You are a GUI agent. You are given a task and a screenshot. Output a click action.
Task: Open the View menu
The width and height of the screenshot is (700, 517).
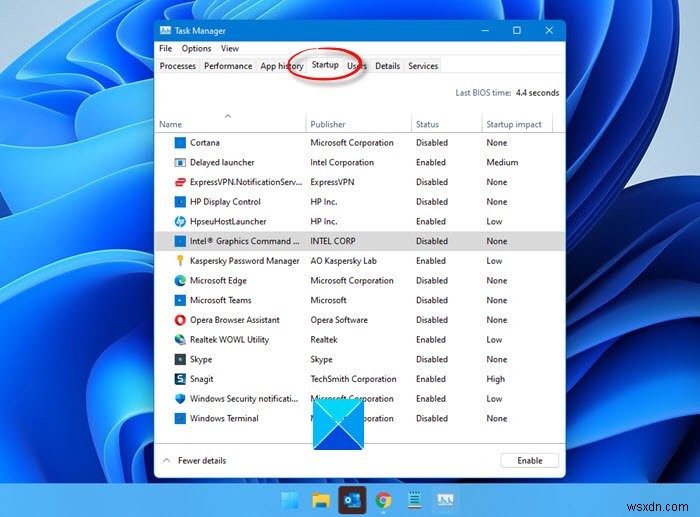[230, 48]
